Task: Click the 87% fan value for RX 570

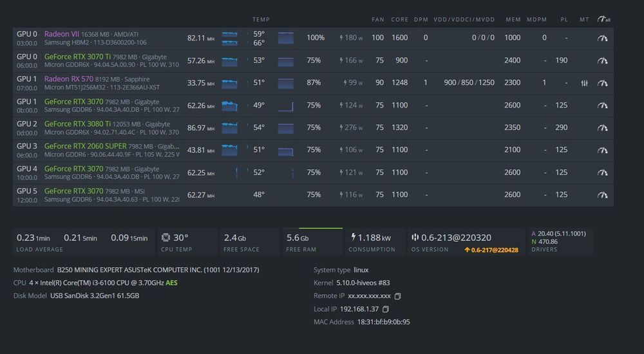Action: pyautogui.click(x=314, y=82)
